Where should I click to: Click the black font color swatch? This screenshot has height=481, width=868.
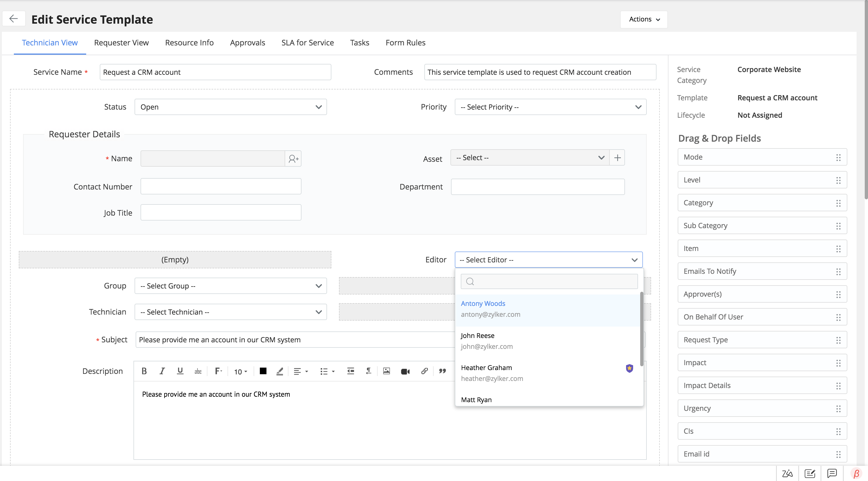coord(263,371)
